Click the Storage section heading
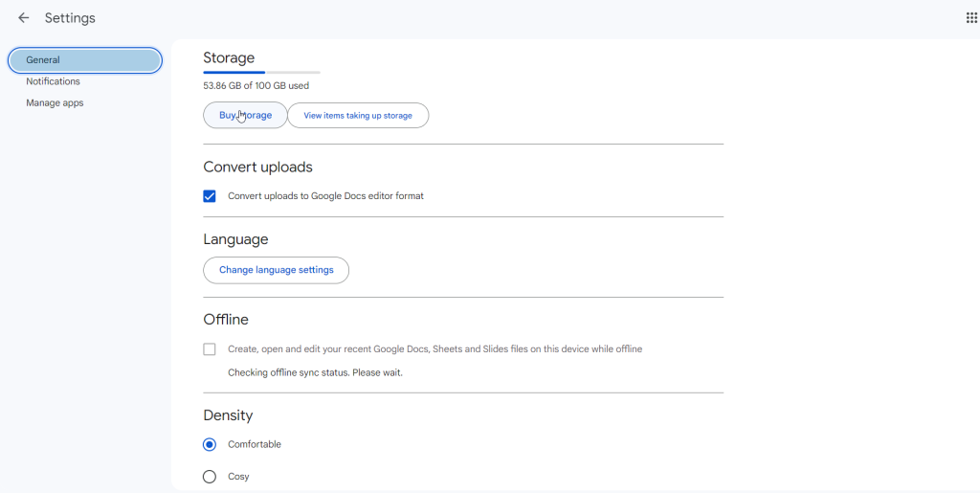Viewport: 980px width, 493px height. 229,58
